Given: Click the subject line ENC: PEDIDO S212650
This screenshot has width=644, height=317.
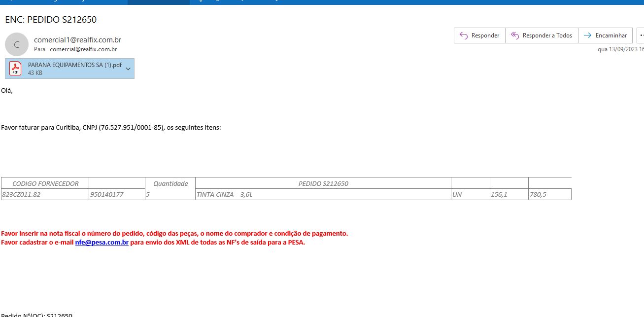Looking at the screenshot, I should (x=51, y=20).
